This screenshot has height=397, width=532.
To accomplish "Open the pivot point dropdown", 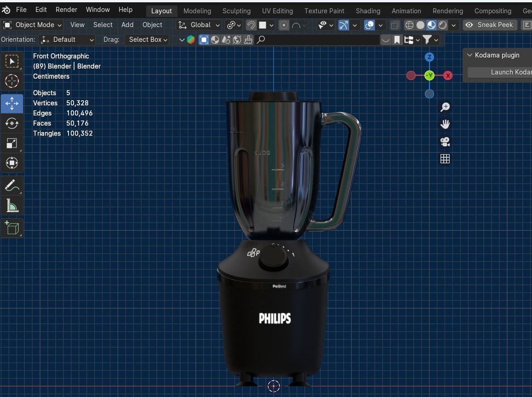I will click(x=234, y=25).
